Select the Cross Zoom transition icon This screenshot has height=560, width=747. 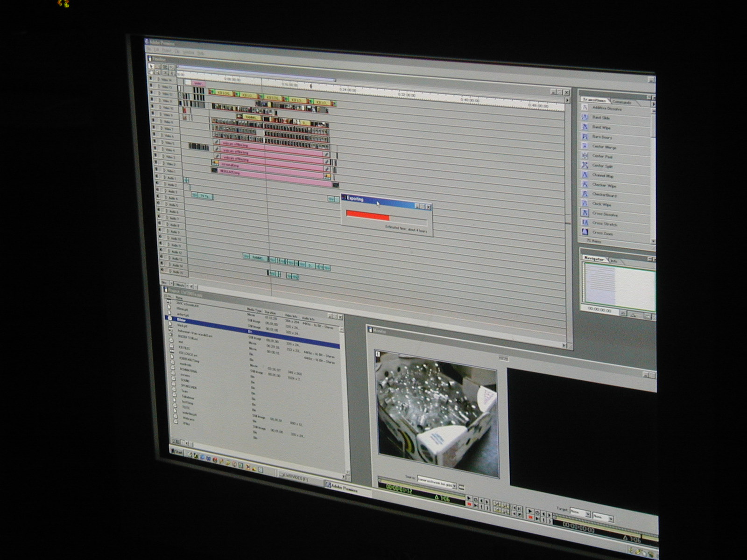point(585,231)
